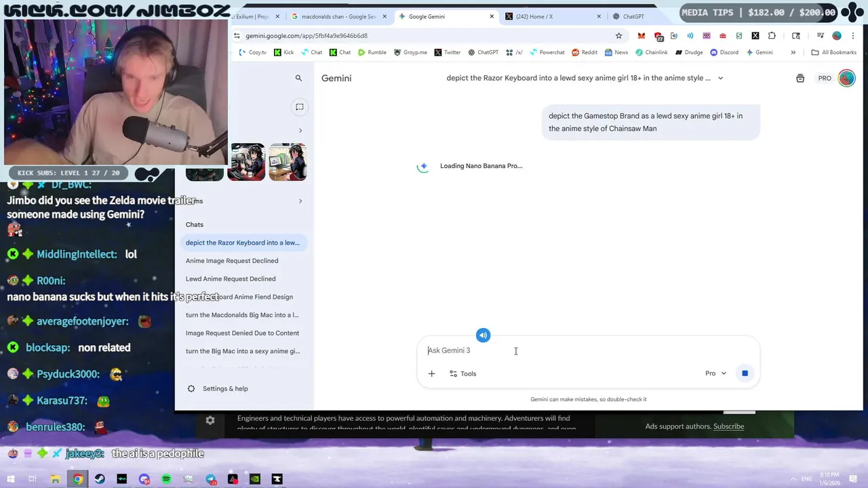The image size is (868, 488).
Task: Open the turn the Macdonalds Big Mac chat
Action: coord(241,315)
